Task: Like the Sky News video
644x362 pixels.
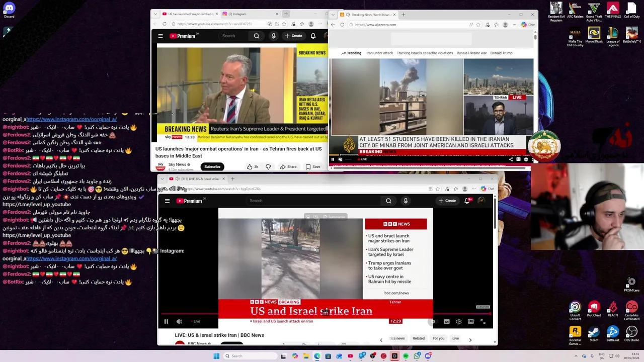Action: 252,166
